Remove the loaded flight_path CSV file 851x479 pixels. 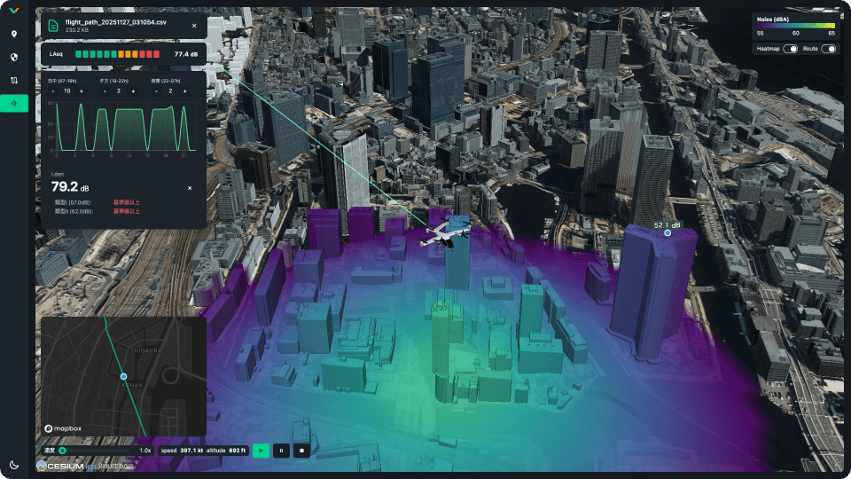pyautogui.click(x=194, y=25)
